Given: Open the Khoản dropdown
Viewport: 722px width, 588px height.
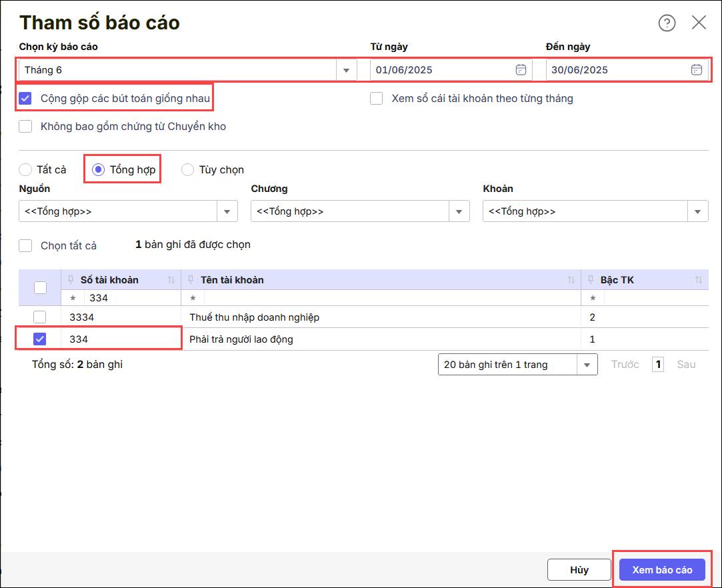Looking at the screenshot, I should (697, 211).
